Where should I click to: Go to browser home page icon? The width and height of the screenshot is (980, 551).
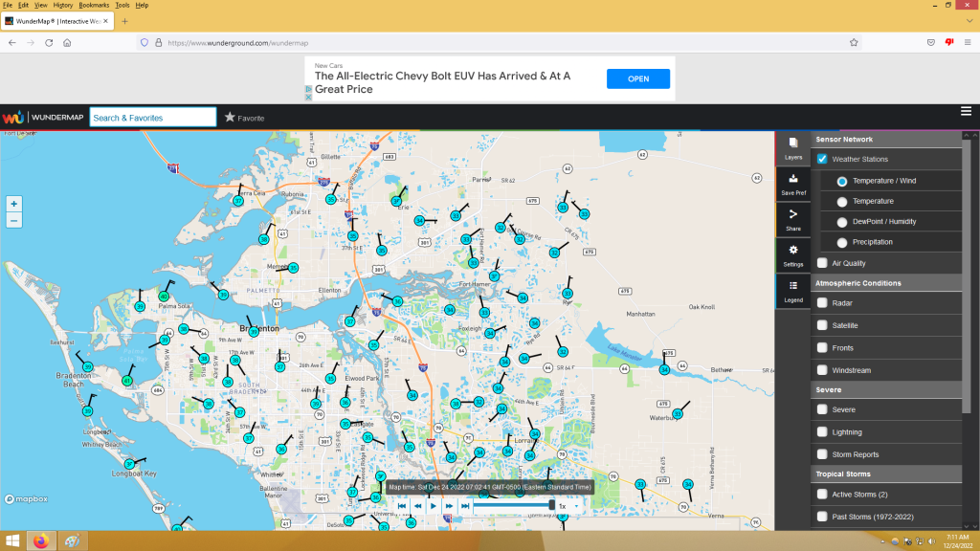pyautogui.click(x=67, y=42)
